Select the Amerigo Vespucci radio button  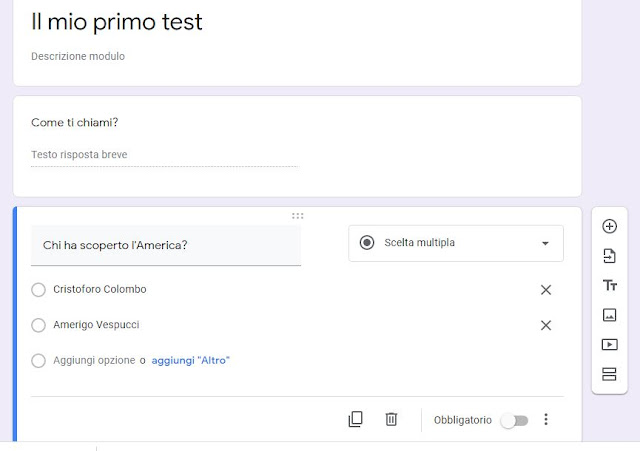tap(39, 325)
